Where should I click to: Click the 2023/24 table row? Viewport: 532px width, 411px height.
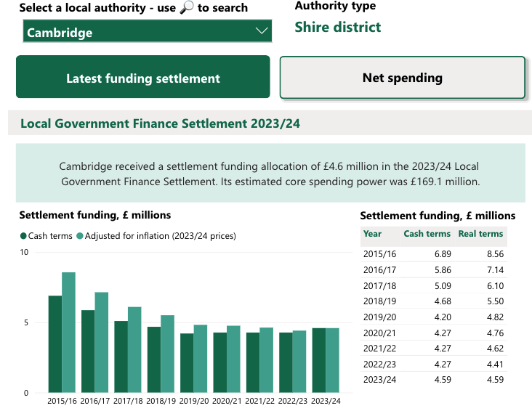(x=433, y=379)
